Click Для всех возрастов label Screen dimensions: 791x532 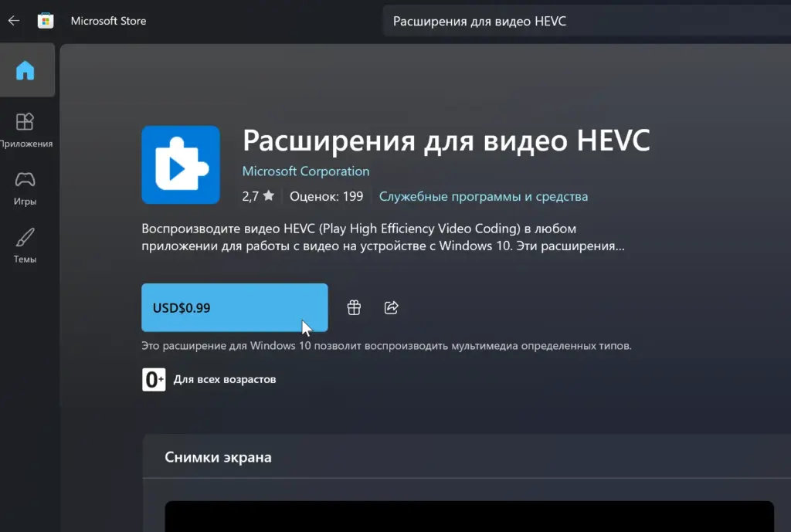[225, 379]
